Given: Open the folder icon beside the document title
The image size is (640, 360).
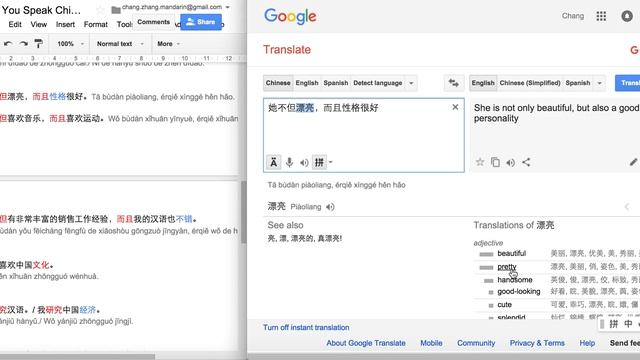Looking at the screenshot, I should [116, 10].
